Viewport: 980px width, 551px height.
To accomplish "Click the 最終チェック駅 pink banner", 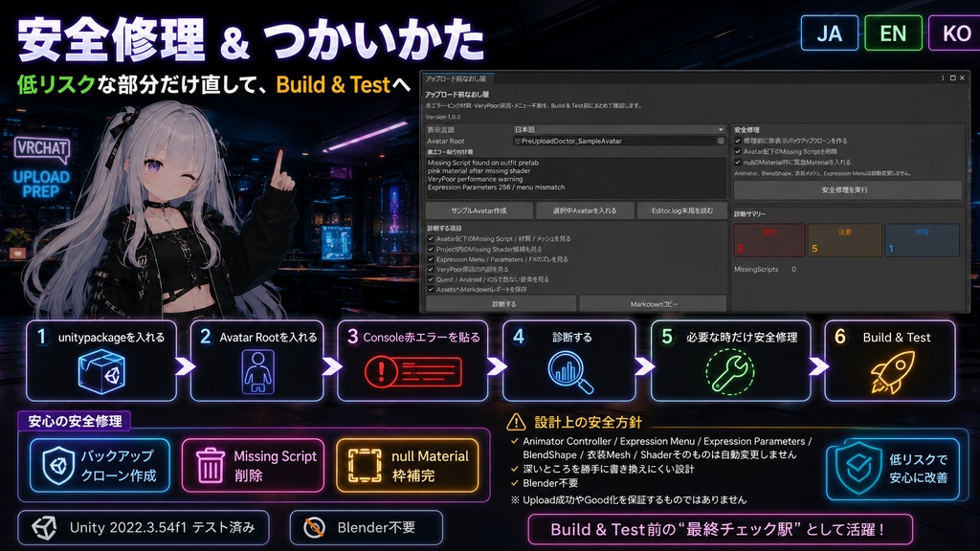I will point(720,529).
